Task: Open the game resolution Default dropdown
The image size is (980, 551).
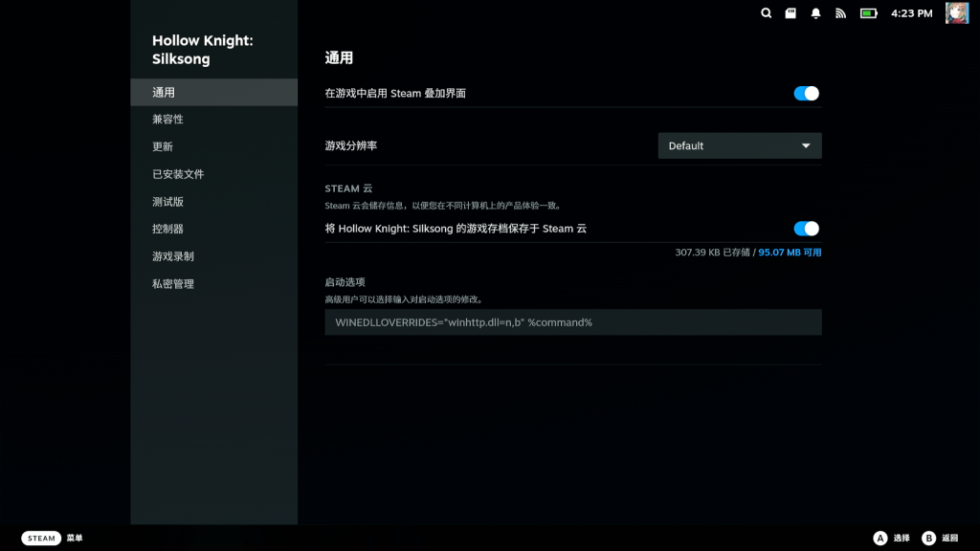Action: [x=739, y=145]
